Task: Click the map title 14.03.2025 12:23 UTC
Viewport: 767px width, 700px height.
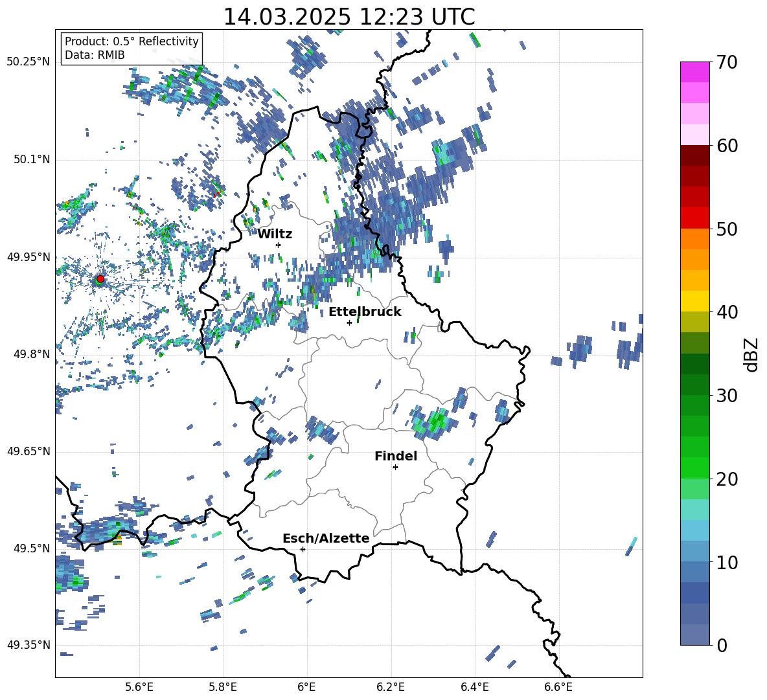Action: [x=349, y=17]
